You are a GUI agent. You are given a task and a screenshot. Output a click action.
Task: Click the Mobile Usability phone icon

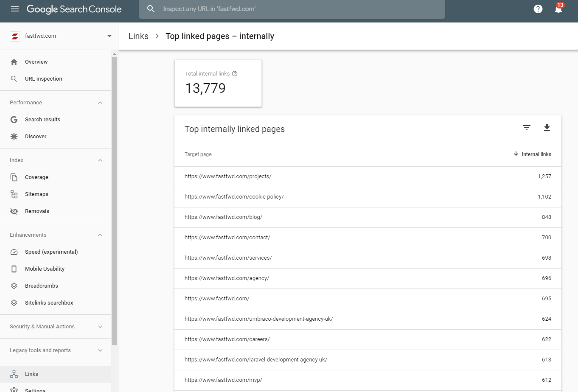point(14,269)
